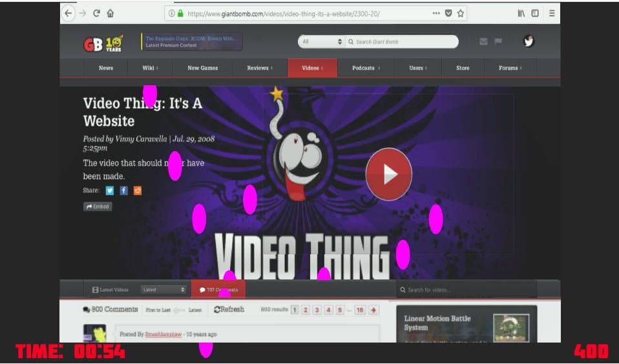Viewport: 619px width, 364px height.
Task: Click the Vinny Caravella posted-by line
Action: coord(149,143)
